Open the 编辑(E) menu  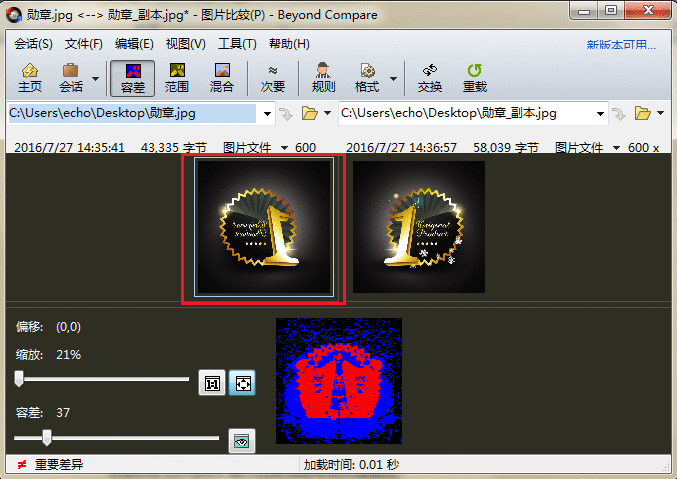134,44
